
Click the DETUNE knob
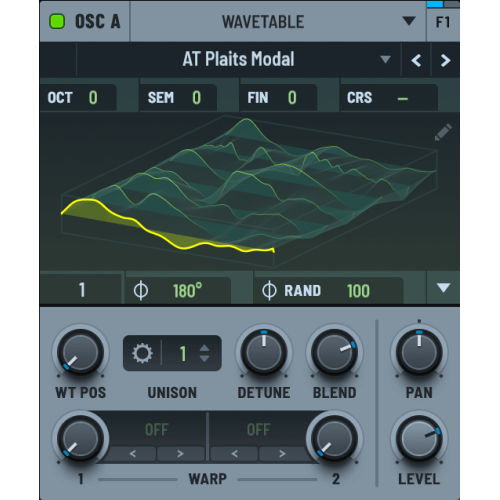click(264, 352)
